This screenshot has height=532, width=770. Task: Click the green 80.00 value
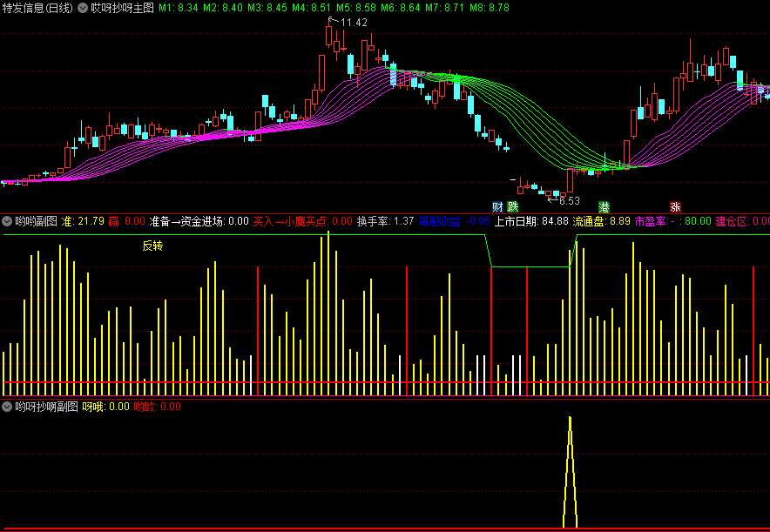(698, 221)
